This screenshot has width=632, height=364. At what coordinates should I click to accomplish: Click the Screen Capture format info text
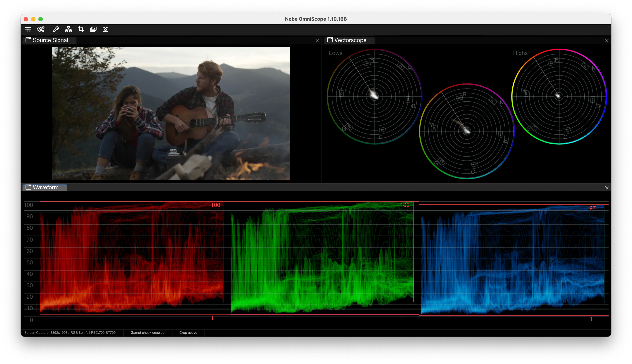point(70,332)
